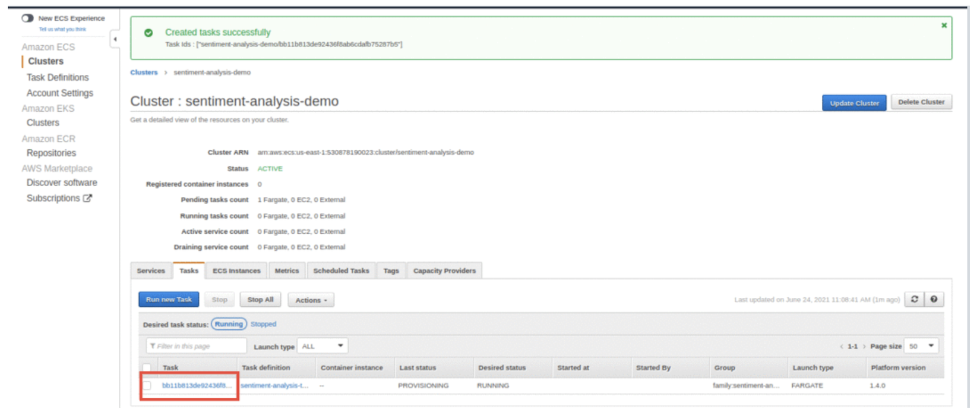This screenshot has height=418, width=980.
Task: Select the Cluster ARN value text
Action: click(x=365, y=153)
